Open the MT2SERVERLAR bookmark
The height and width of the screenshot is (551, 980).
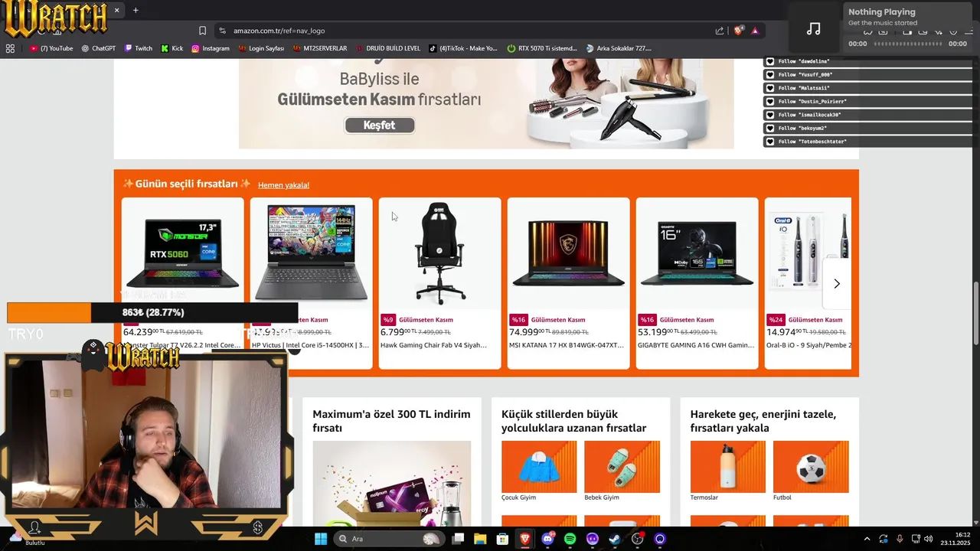tap(319, 48)
